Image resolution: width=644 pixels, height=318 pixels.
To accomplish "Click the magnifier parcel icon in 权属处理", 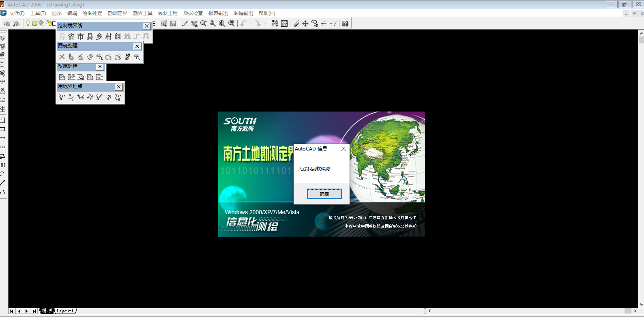I will point(81,77).
